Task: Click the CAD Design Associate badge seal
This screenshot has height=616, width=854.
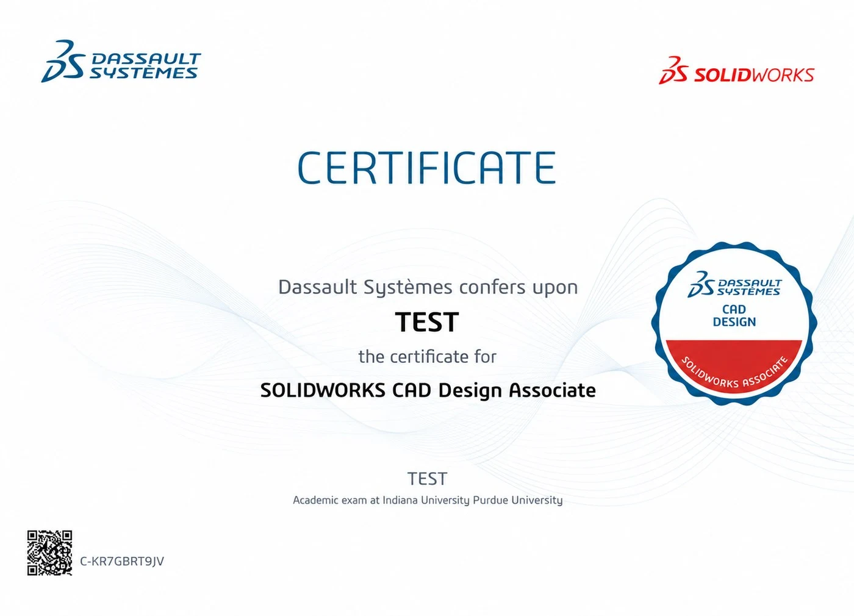Action: (734, 323)
